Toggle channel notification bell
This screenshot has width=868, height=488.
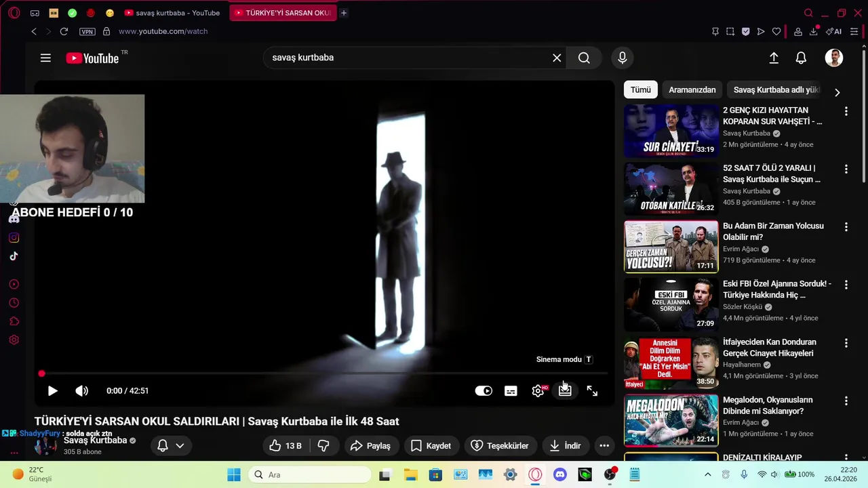pyautogui.click(x=163, y=445)
